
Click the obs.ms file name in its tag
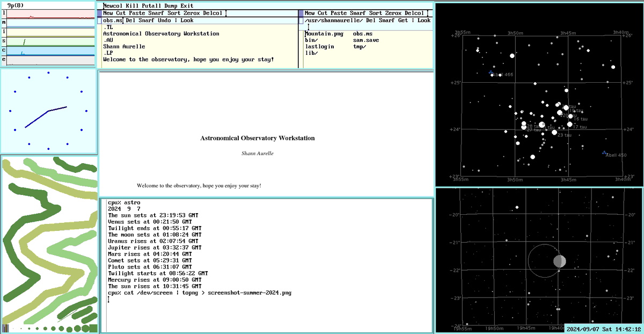pyautogui.click(x=113, y=20)
